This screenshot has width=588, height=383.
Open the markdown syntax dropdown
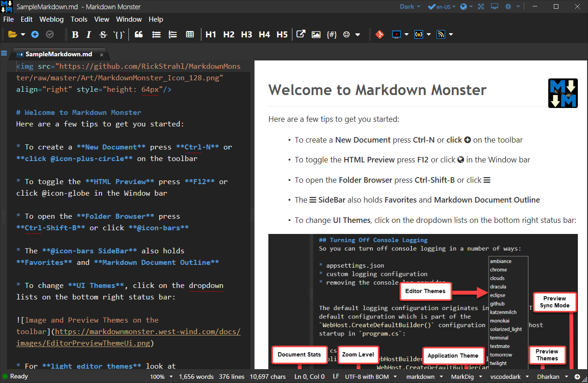pyautogui.click(x=424, y=377)
